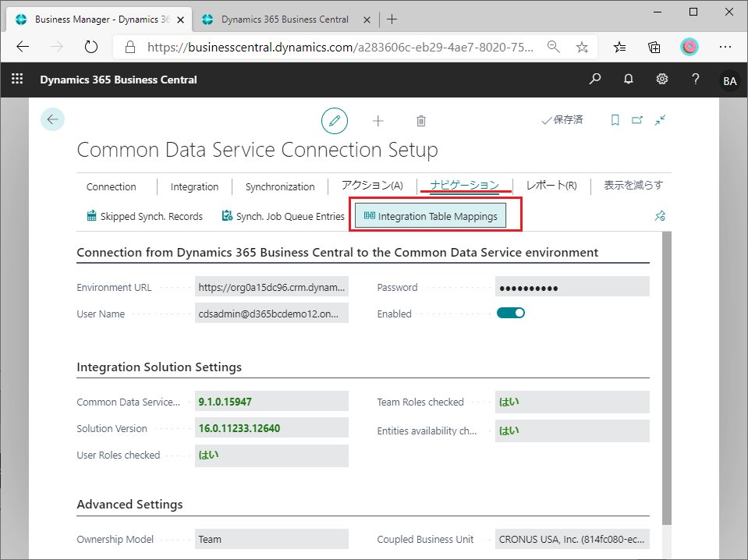
Task: Select the ナビゲーション tab
Action: [464, 185]
